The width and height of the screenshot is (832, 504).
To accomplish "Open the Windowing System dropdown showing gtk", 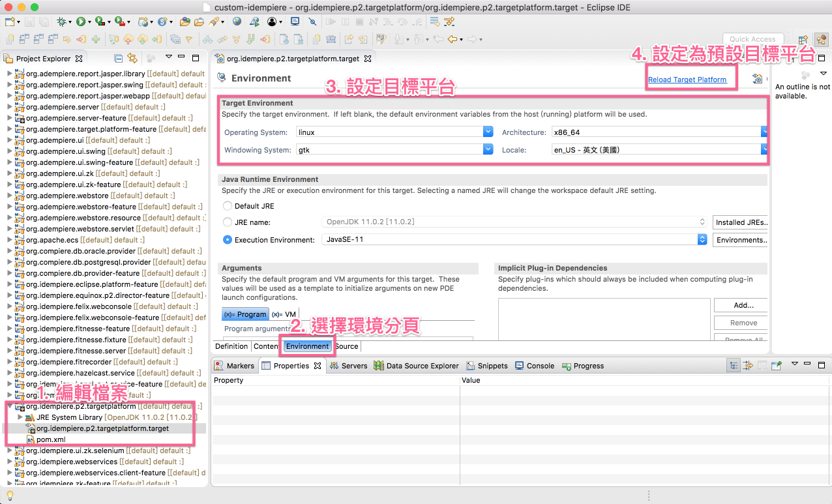I will coord(488,149).
